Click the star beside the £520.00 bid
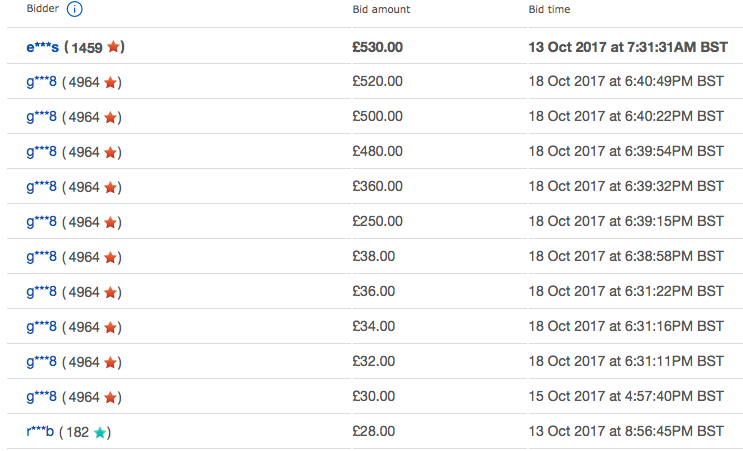743x451 pixels. pyautogui.click(x=110, y=82)
